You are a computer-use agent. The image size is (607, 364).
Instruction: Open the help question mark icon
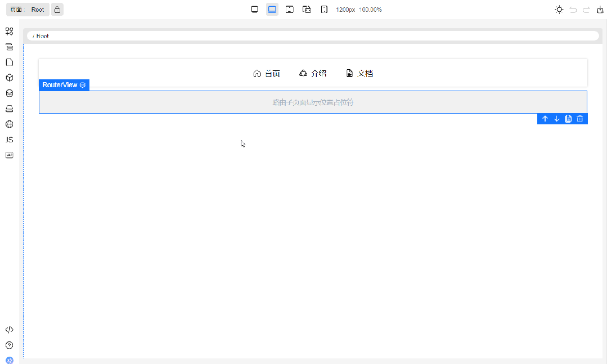click(9, 345)
